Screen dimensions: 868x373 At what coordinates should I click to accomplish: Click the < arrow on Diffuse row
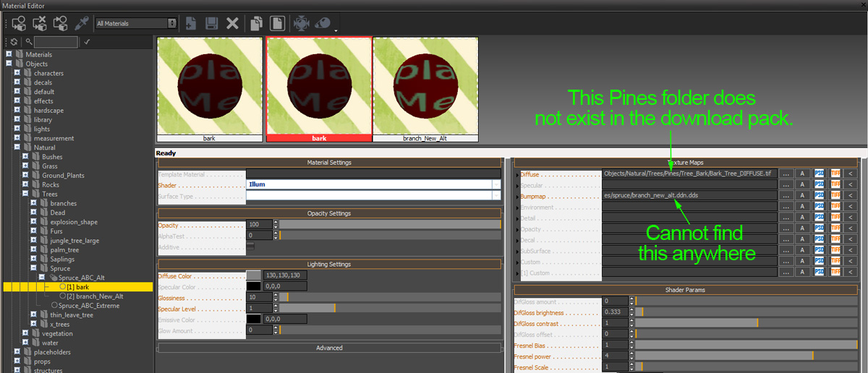(x=851, y=173)
